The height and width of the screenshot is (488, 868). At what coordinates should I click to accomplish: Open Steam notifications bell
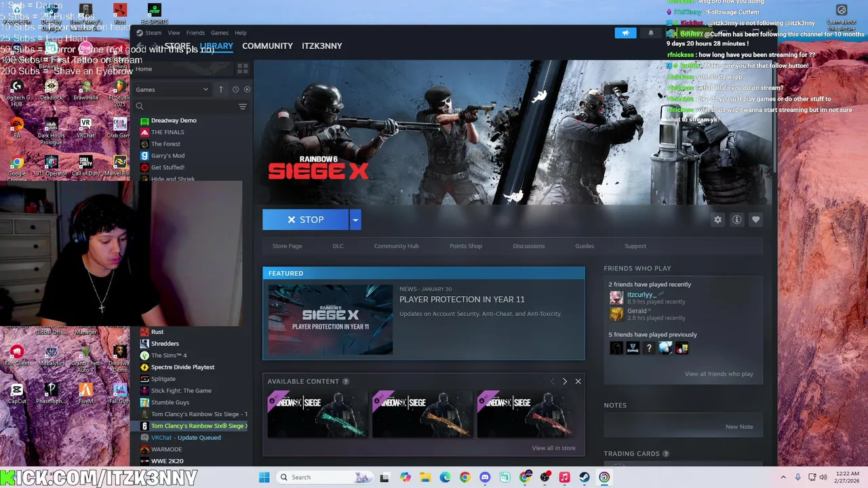[651, 33]
